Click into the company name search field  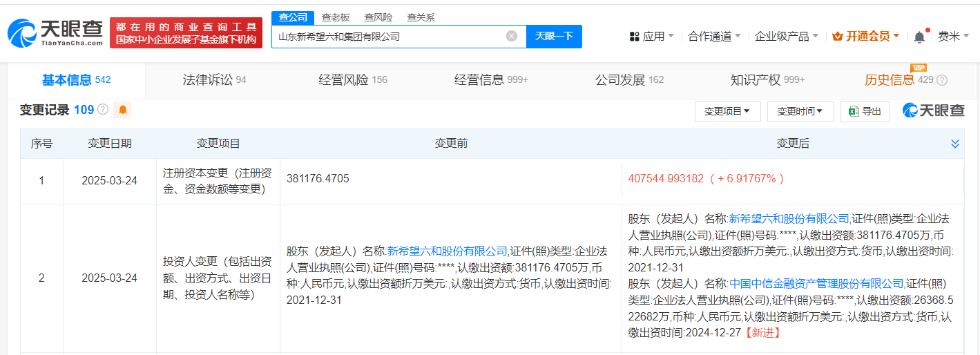click(x=390, y=36)
